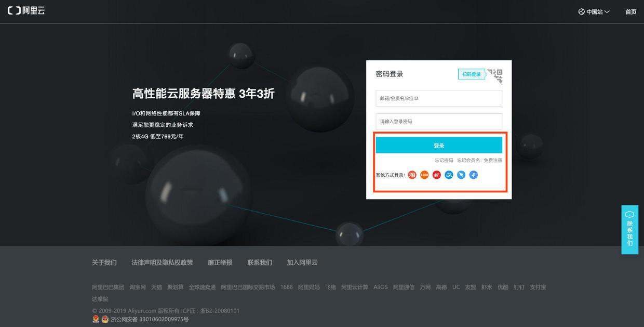This screenshot has width=644, height=327.
Task: Go to 首页 in the top bar
Action: (x=630, y=11)
